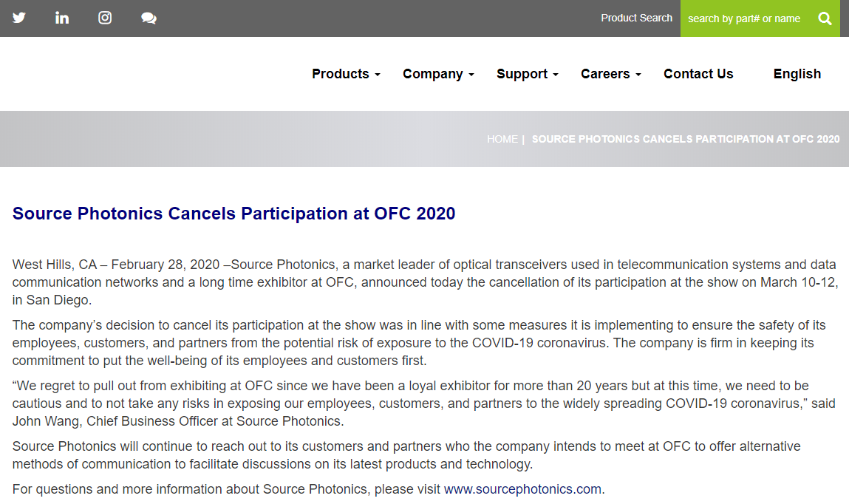Click the caret next to Products

pos(378,75)
